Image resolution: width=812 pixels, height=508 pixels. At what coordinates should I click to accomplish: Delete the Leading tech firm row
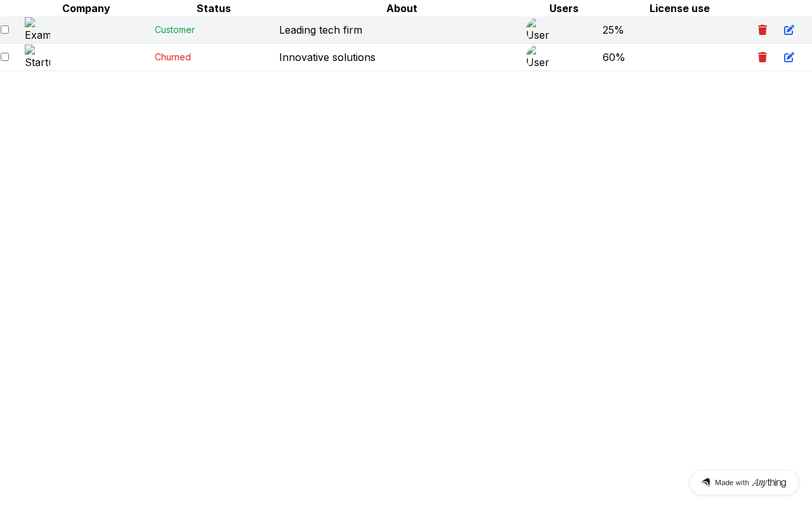coord(763,30)
